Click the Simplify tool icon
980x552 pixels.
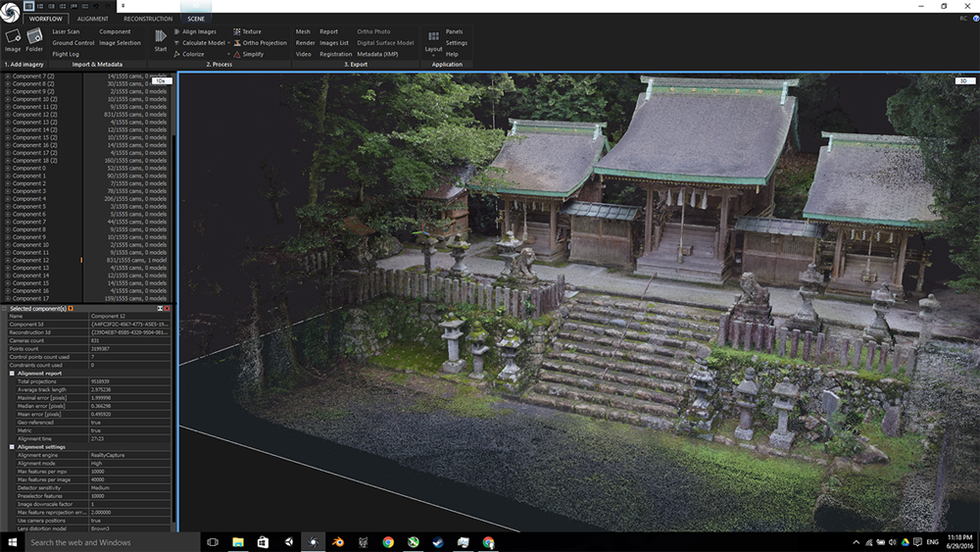(x=237, y=55)
